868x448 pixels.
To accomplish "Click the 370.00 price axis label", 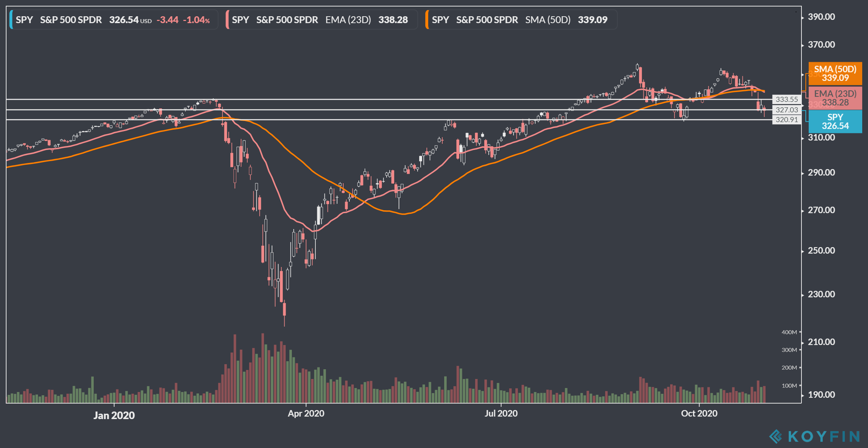I will tap(821, 44).
